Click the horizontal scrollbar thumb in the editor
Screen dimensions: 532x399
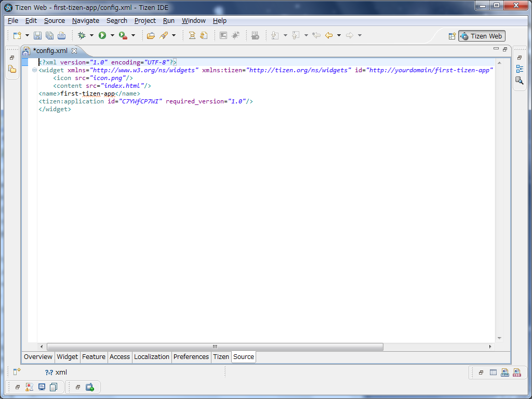[215, 347]
